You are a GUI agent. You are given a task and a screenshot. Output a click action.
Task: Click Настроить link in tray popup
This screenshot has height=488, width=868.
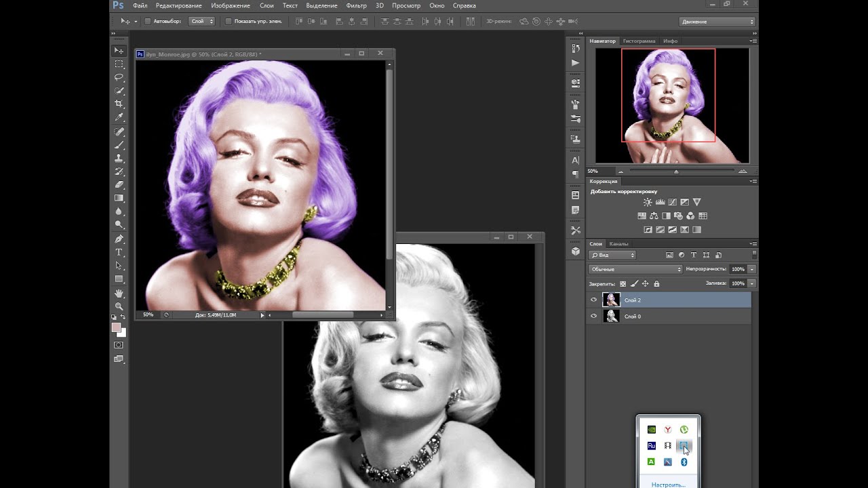(668, 485)
